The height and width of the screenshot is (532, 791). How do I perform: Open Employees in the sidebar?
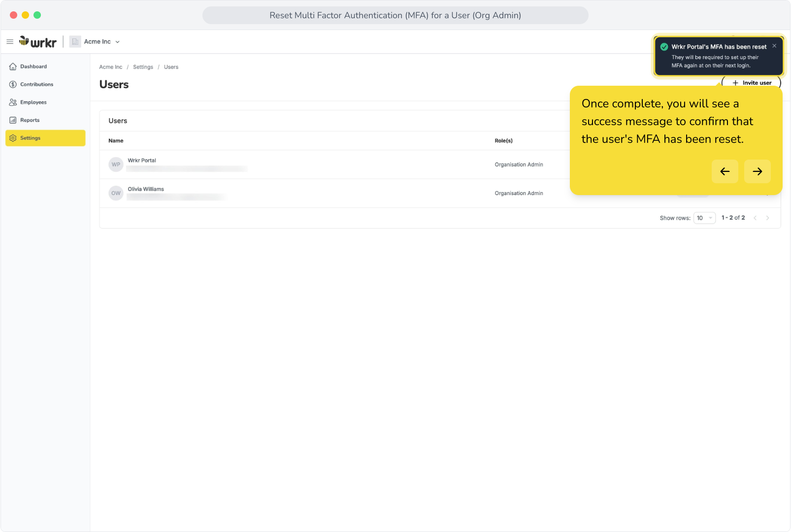point(45,102)
